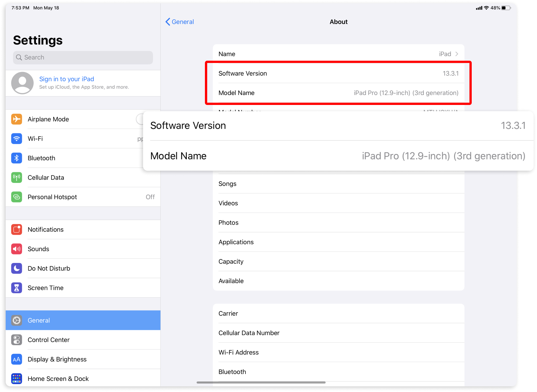Open Bluetooth settings in sidebar

83,158
